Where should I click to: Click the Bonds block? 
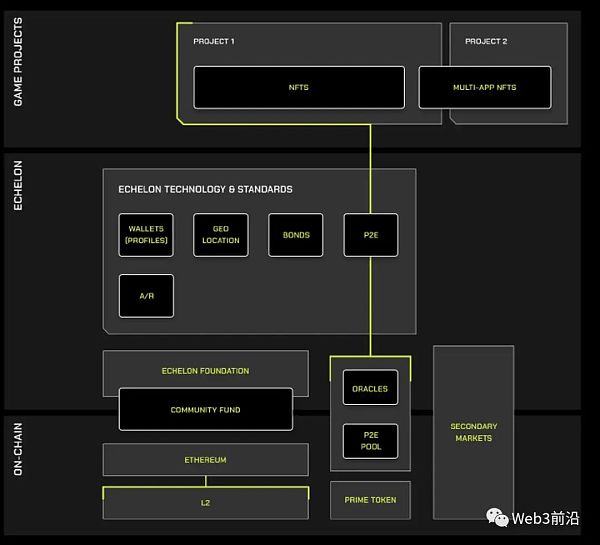click(x=295, y=235)
